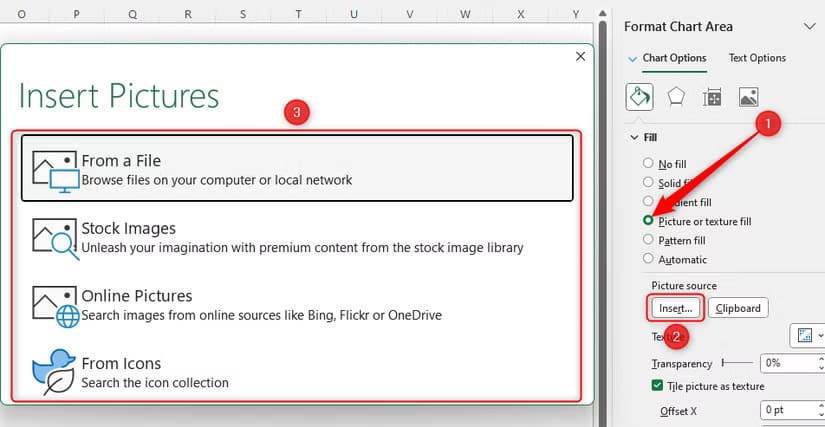Viewport: 825px width, 427px height.
Task: Open the Picture tab icon
Action: tap(748, 97)
